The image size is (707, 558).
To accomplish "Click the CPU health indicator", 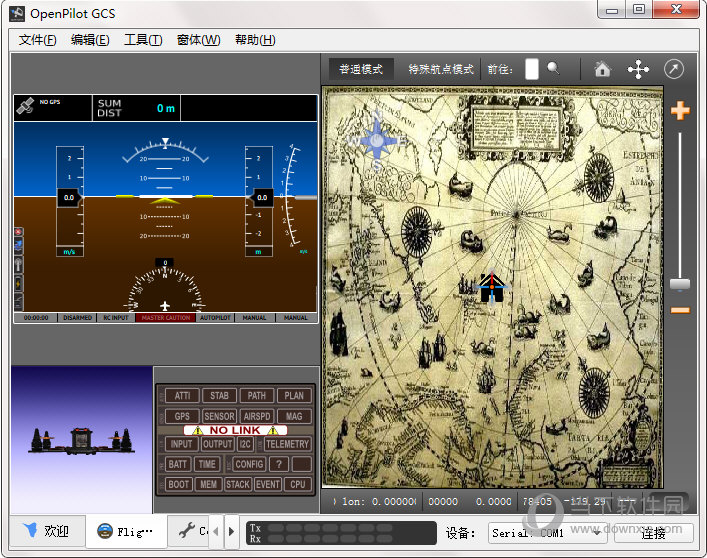I will pyautogui.click(x=298, y=485).
